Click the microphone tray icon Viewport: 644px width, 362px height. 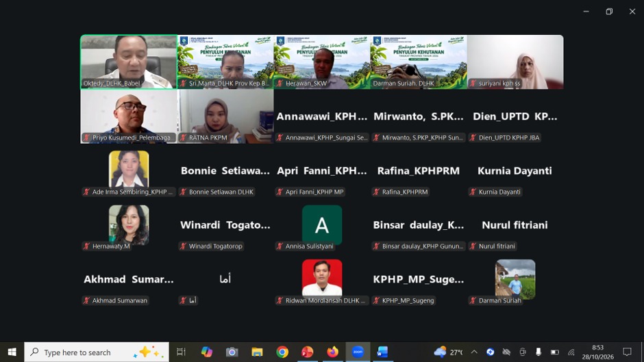(538, 352)
